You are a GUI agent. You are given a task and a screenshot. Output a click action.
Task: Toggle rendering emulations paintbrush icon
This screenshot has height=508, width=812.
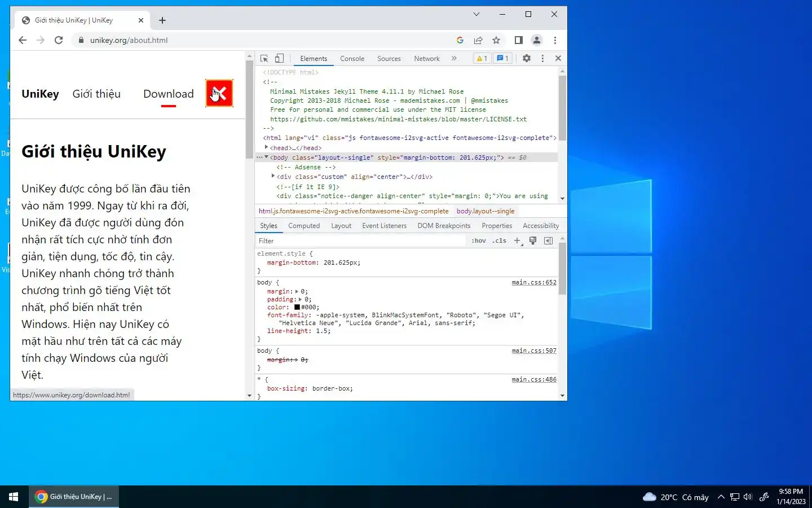click(x=533, y=240)
